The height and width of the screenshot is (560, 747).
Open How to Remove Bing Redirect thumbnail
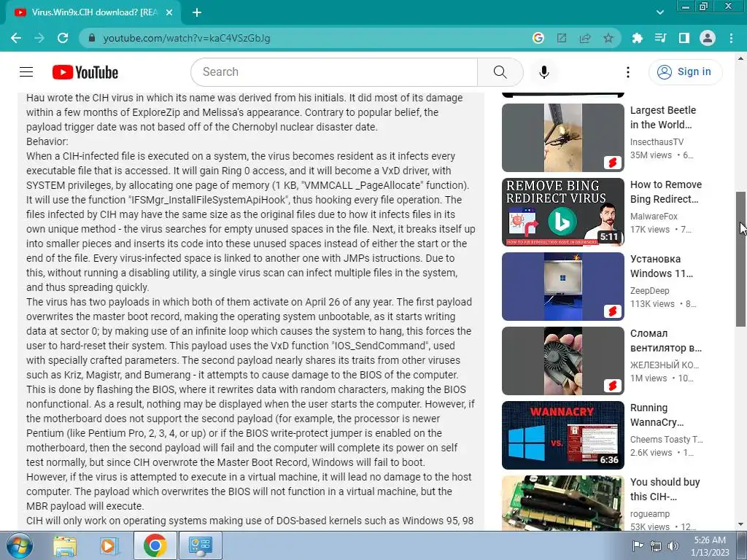pyautogui.click(x=562, y=212)
